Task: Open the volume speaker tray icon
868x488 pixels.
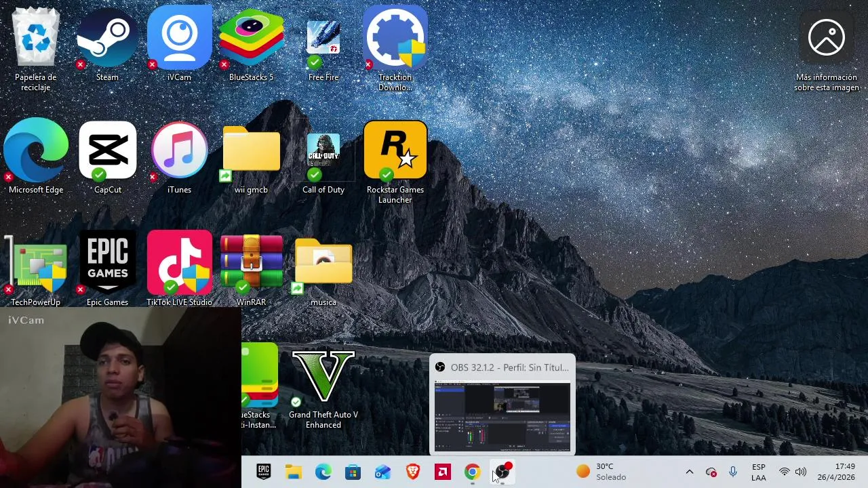Action: 801,472
